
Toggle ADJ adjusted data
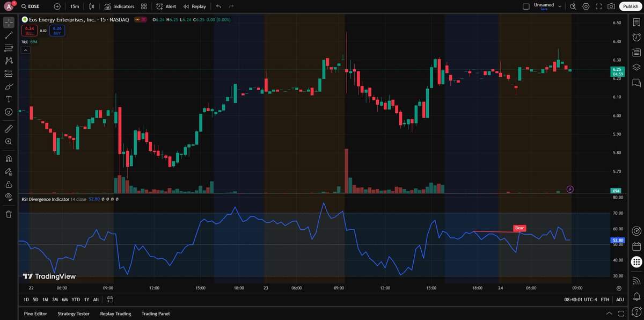620,300
